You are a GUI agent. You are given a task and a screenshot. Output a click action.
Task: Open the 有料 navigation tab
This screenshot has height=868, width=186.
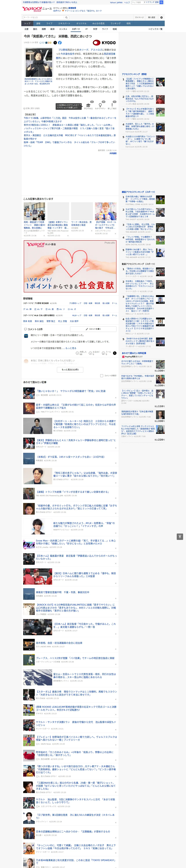click(128, 24)
